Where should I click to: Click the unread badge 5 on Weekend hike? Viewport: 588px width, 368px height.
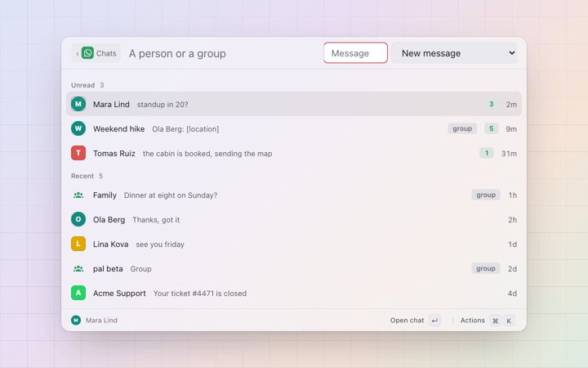[x=491, y=128]
